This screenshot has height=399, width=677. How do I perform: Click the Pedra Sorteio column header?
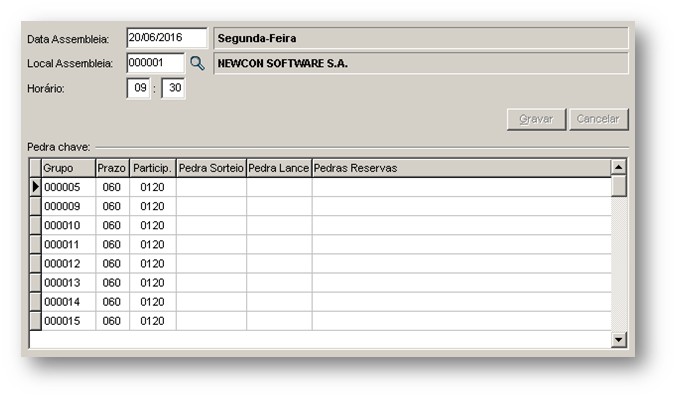tap(211, 168)
